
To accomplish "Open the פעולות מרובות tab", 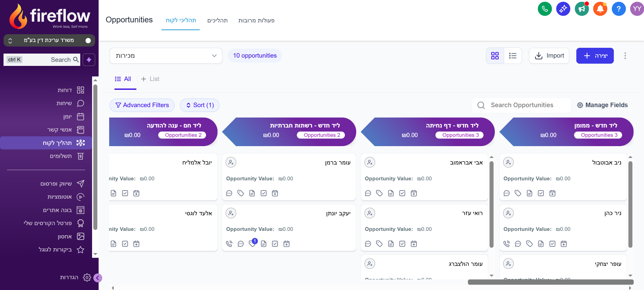I will click(256, 20).
